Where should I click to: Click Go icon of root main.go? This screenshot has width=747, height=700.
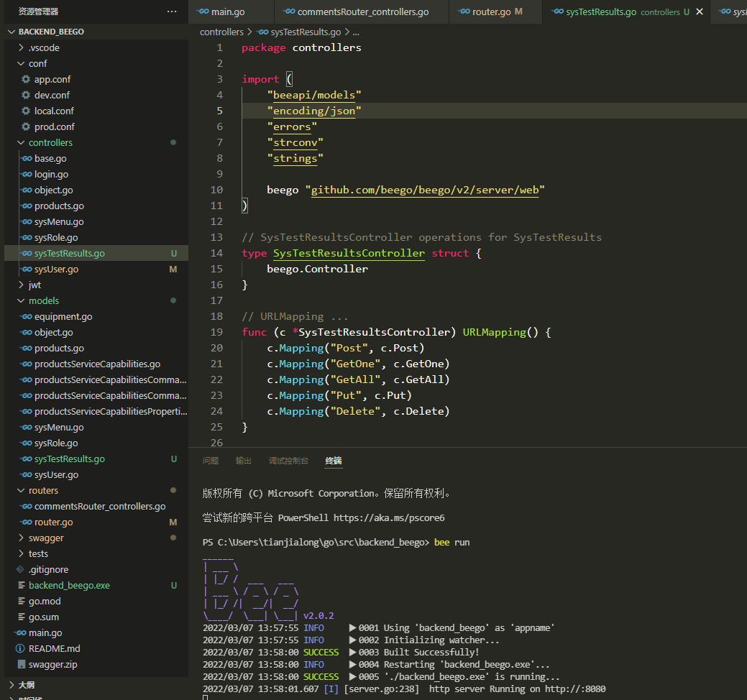coord(21,633)
